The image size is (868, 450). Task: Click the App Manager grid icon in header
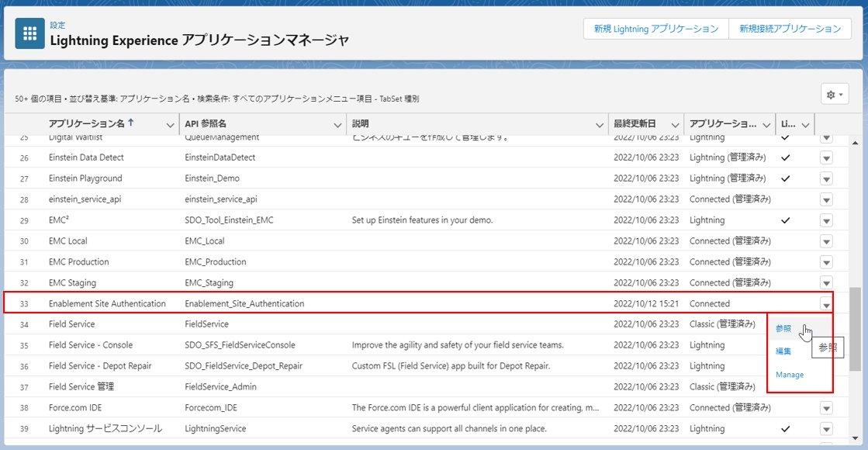30,34
